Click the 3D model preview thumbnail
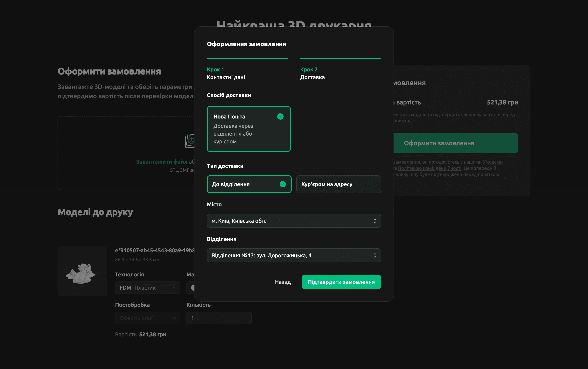This screenshot has height=369, width=588. point(82,271)
